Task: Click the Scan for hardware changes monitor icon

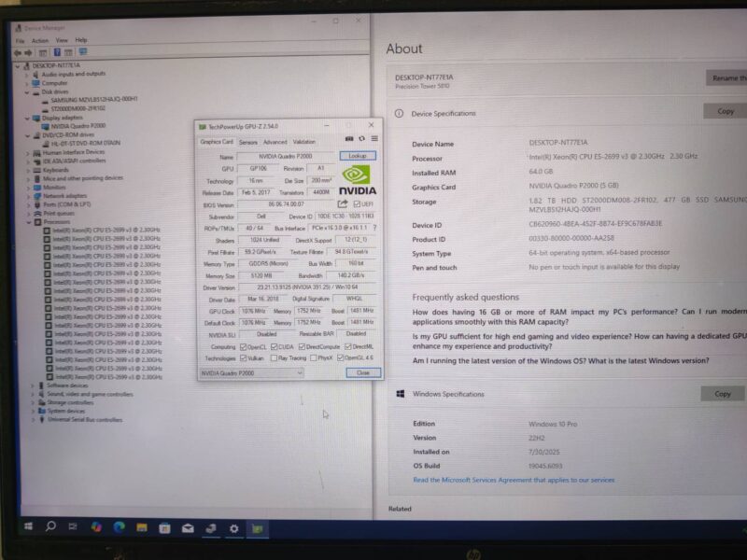Action: (x=83, y=51)
